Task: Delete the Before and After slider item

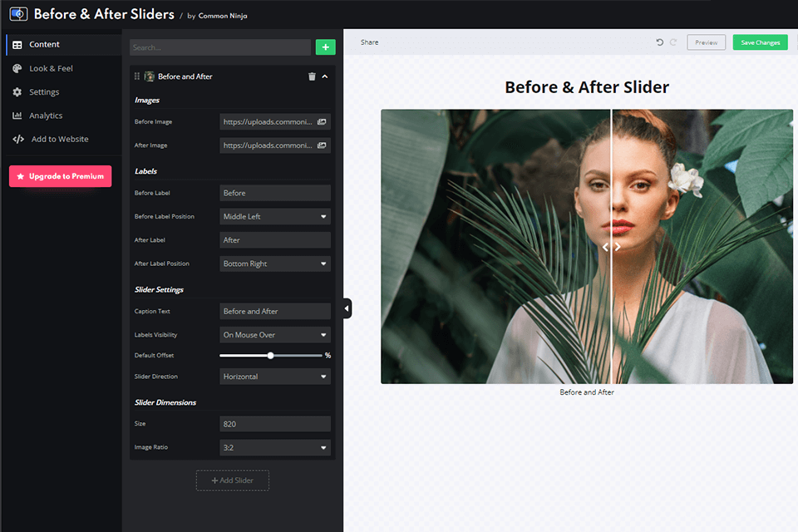Action: 312,76
